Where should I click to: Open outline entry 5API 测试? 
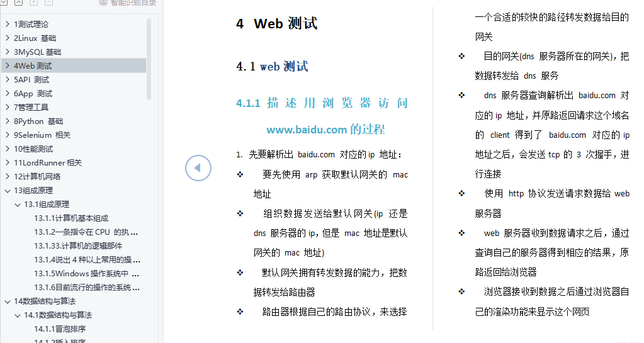point(31,80)
